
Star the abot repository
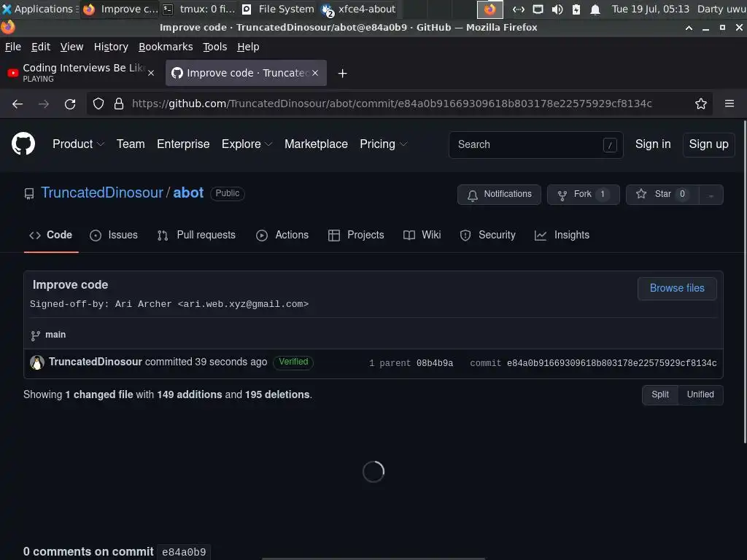[662, 195]
